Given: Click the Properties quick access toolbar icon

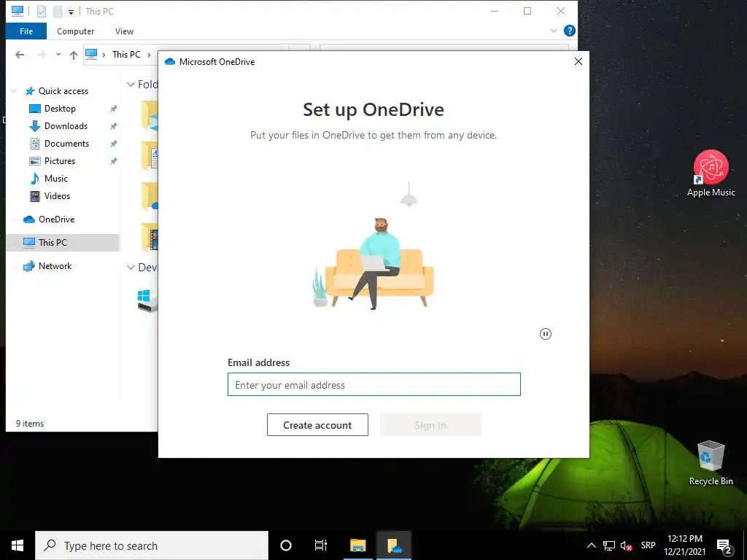Looking at the screenshot, I should 42,12.
